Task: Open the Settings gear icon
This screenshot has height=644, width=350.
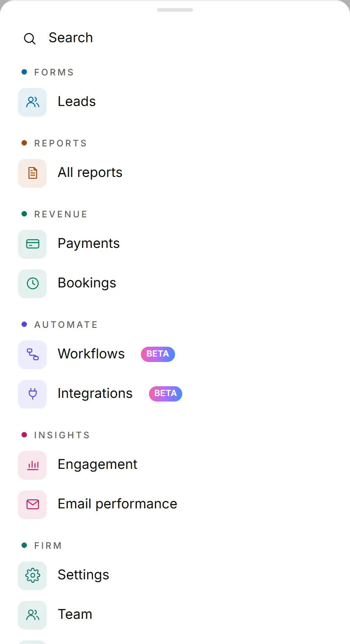Action: tap(32, 576)
